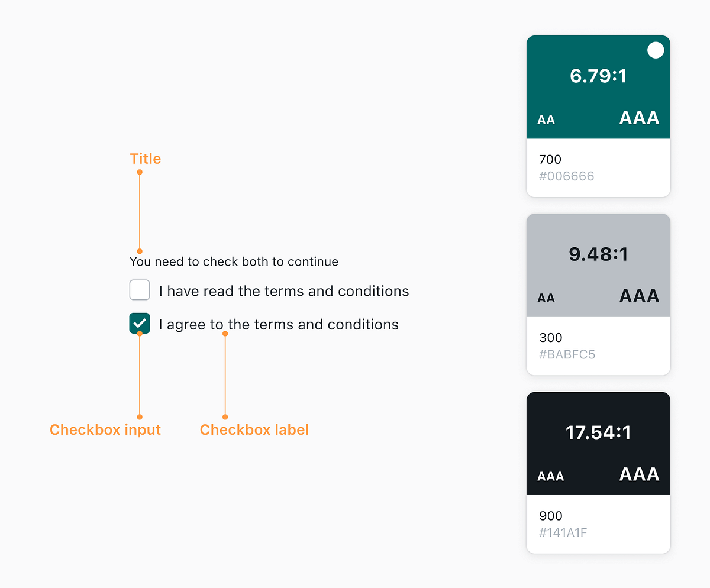Click the AAA badge left side of dark 900 card
The image size is (710, 588).
tap(550, 476)
